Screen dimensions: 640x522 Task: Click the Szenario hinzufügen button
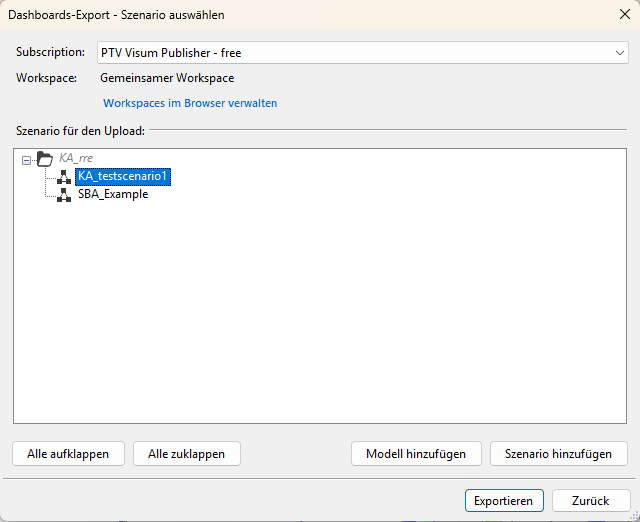point(558,453)
